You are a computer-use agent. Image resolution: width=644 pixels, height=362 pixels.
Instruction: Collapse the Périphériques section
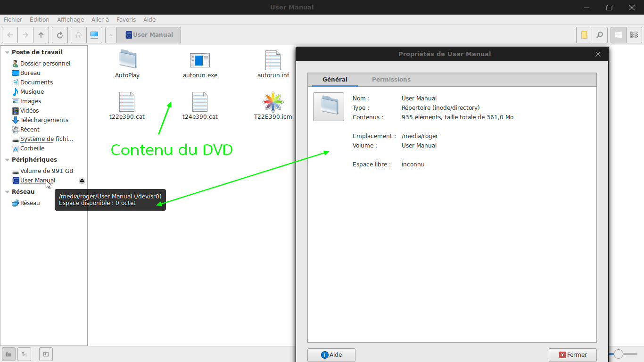pyautogui.click(x=7, y=160)
